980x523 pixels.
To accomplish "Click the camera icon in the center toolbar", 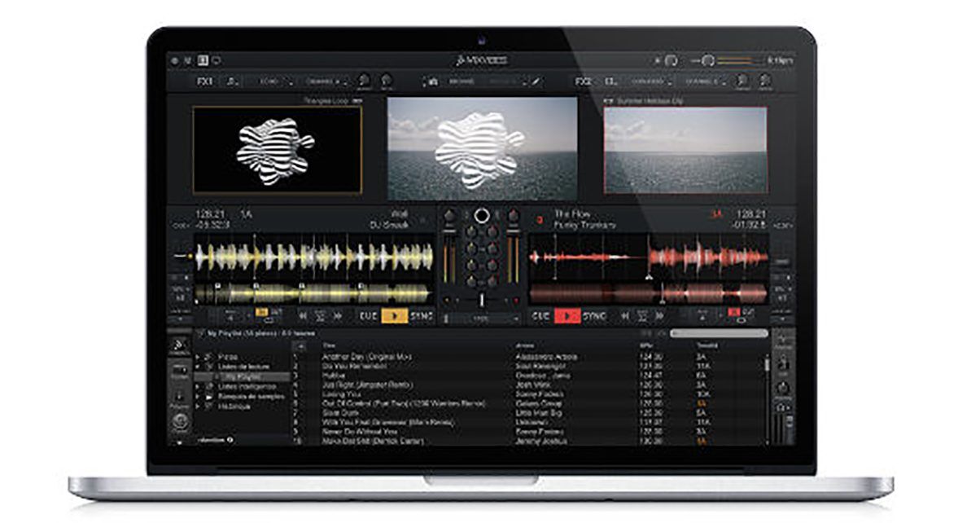I will point(433,81).
